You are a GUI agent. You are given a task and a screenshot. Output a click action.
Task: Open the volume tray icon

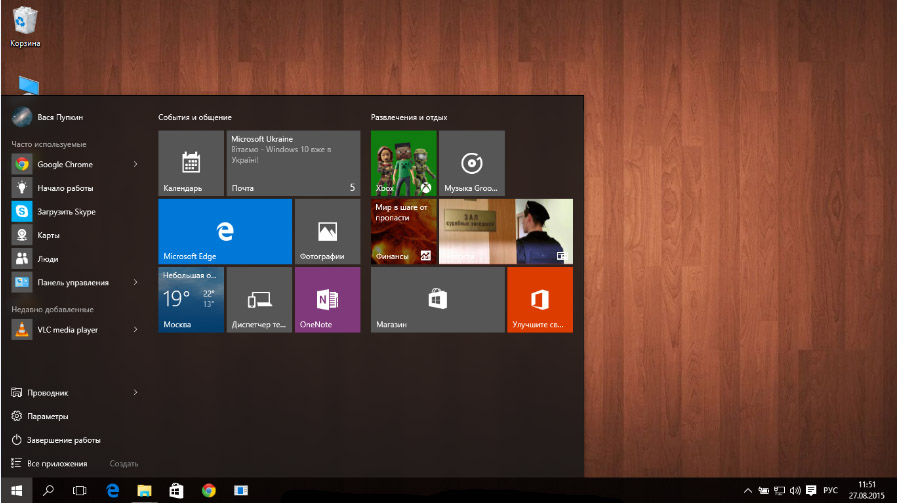click(x=795, y=490)
